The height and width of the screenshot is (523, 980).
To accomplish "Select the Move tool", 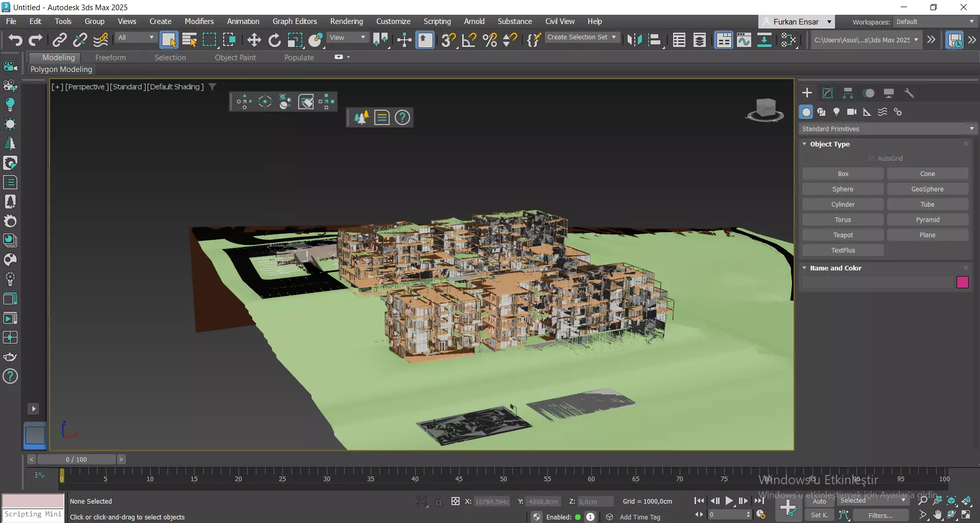I will (x=254, y=40).
